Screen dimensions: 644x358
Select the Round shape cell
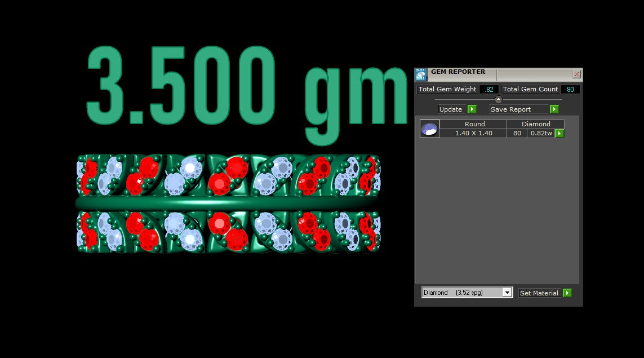point(475,123)
